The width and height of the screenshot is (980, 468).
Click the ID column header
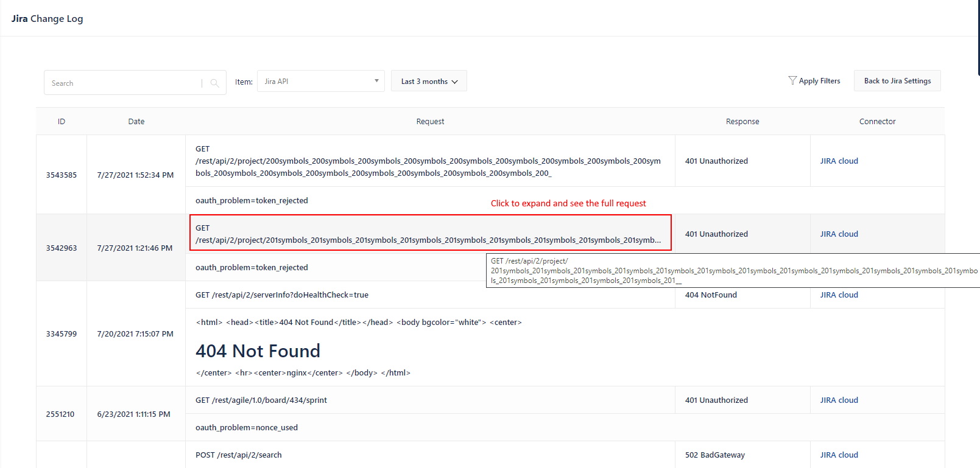point(62,122)
